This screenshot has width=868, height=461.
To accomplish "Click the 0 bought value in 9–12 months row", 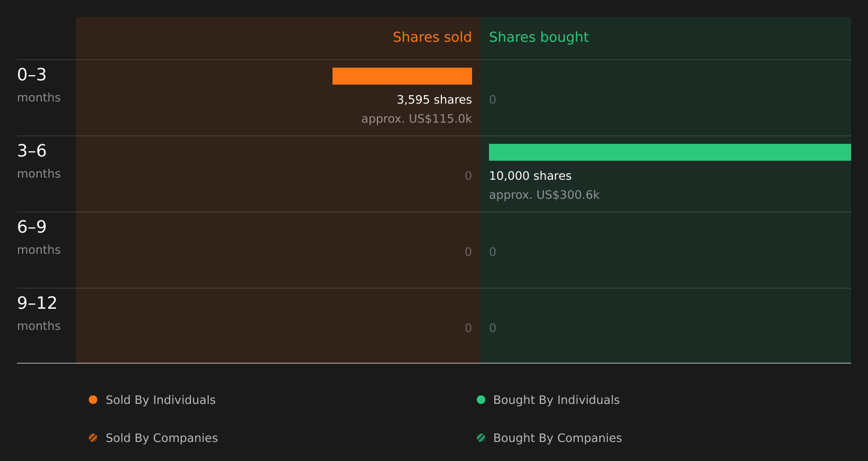I will (x=493, y=328).
